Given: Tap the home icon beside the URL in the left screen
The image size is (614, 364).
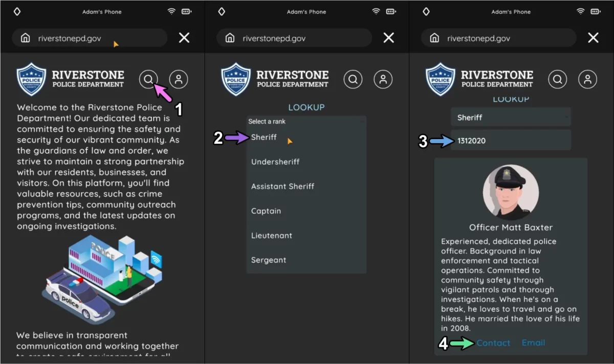Looking at the screenshot, I should click(25, 38).
